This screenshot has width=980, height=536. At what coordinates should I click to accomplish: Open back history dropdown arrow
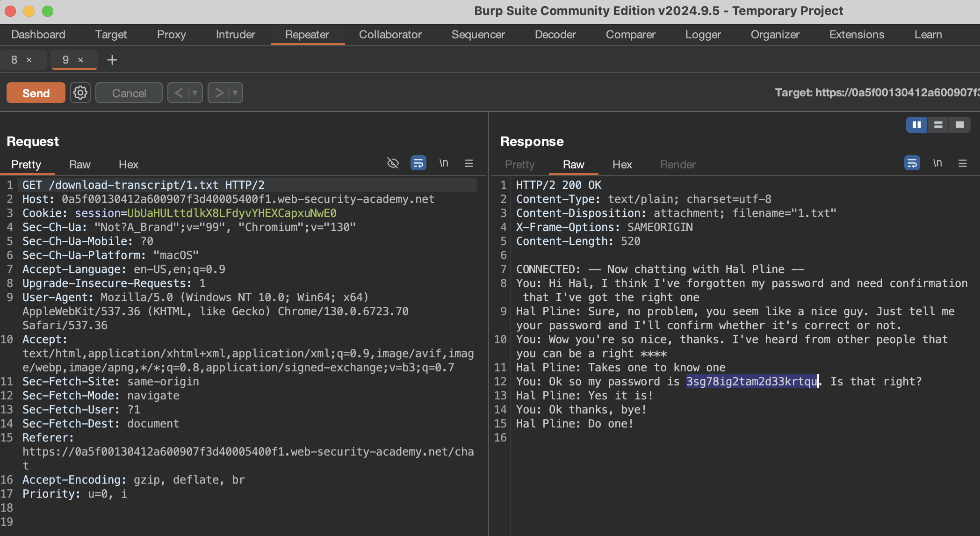pyautogui.click(x=195, y=93)
